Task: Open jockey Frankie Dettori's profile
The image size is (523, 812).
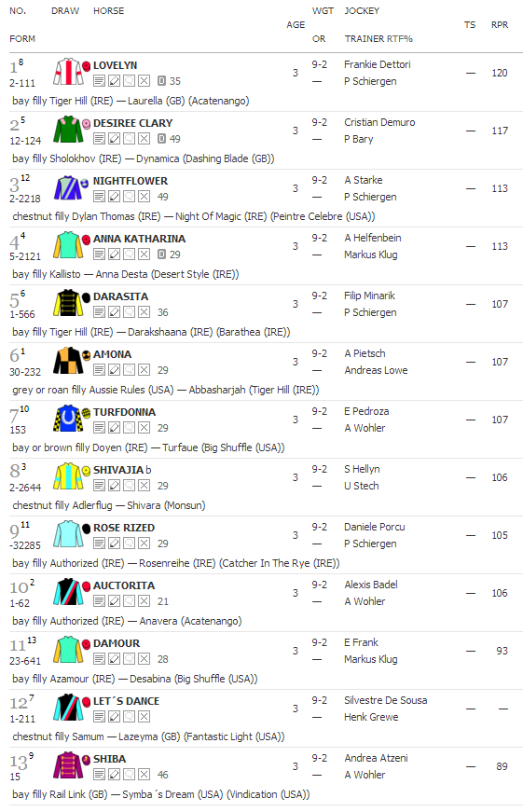Action: point(377,64)
